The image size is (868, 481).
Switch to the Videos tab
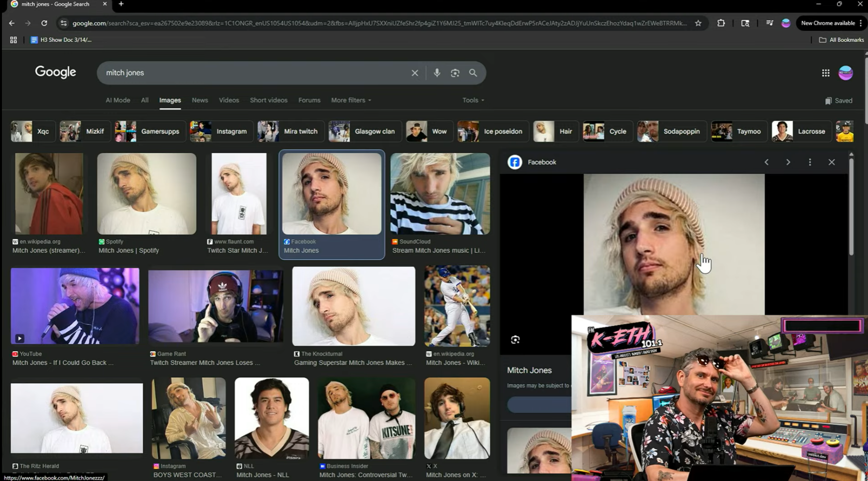[229, 100]
